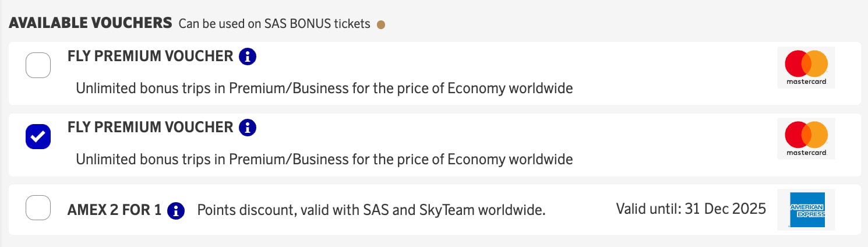Select the AMEX 2 FOR 1 checkbox
Image resolution: width=868 pixels, height=247 pixels.
pos(38,207)
